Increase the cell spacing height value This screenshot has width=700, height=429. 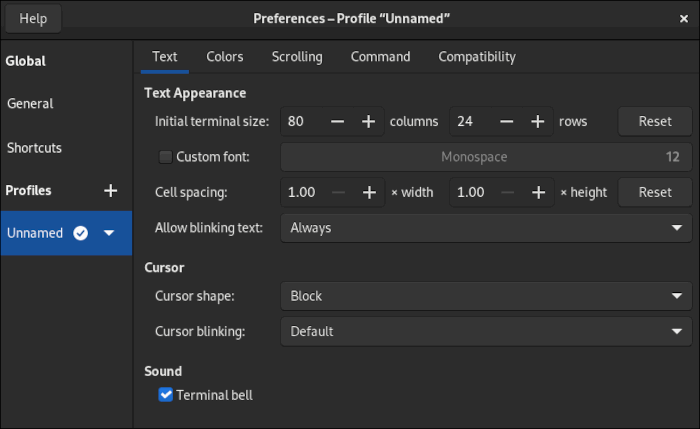pyautogui.click(x=538, y=192)
